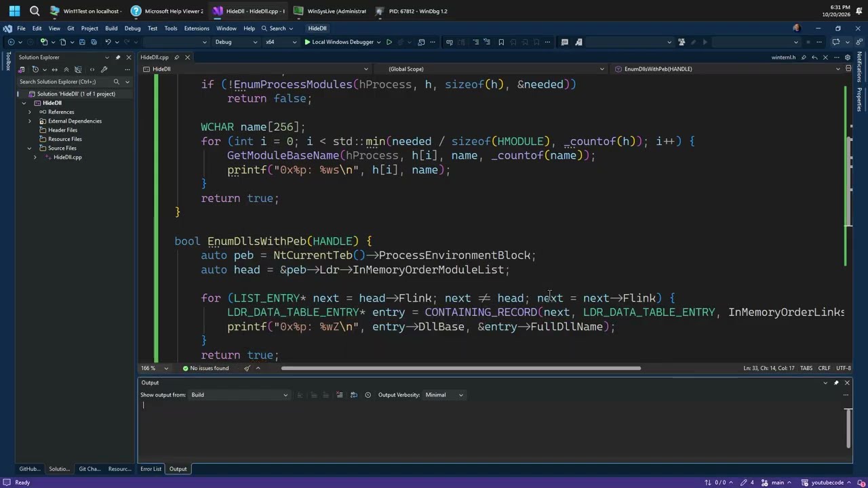Screen dimensions: 868x488
Task: Click the Navigate Backward arrow icon
Action: tap(11, 42)
